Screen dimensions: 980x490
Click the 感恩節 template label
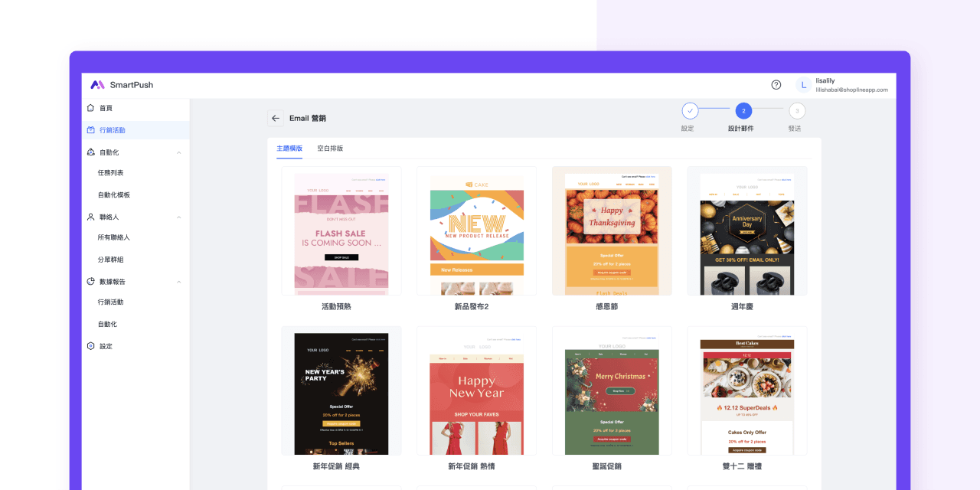[x=607, y=307]
